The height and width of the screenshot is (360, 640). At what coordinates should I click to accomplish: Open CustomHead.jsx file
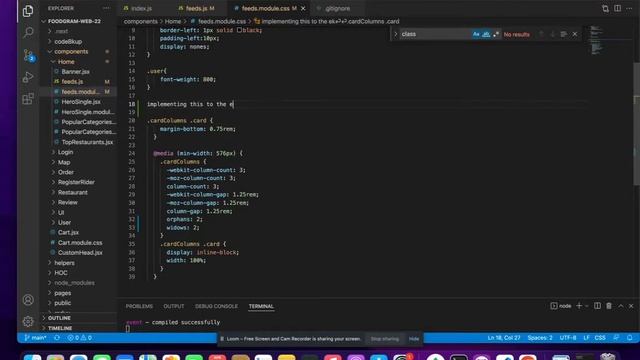point(80,253)
